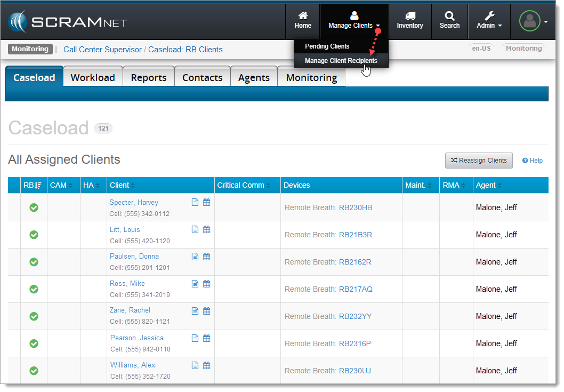Viewport: 564px width, 392px height.
Task: Open the Reports tab
Action: pos(148,77)
